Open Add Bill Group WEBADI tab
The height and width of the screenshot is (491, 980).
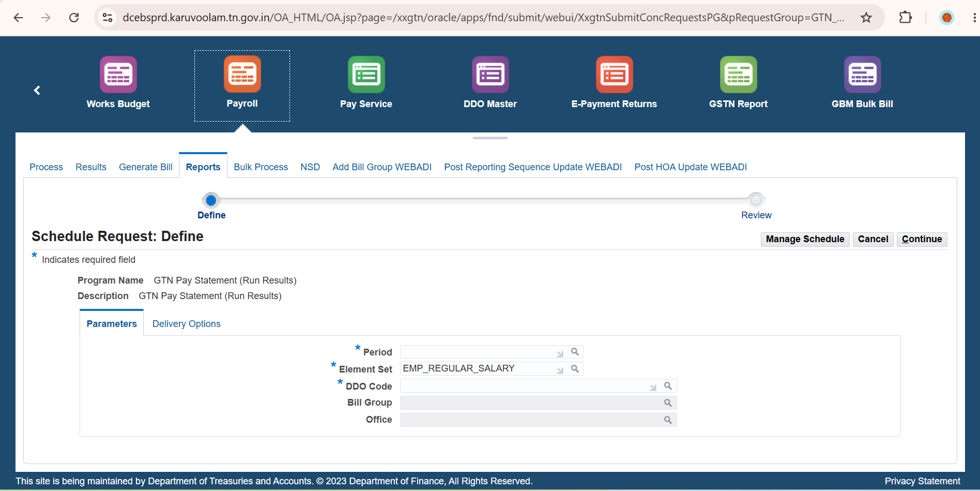382,167
